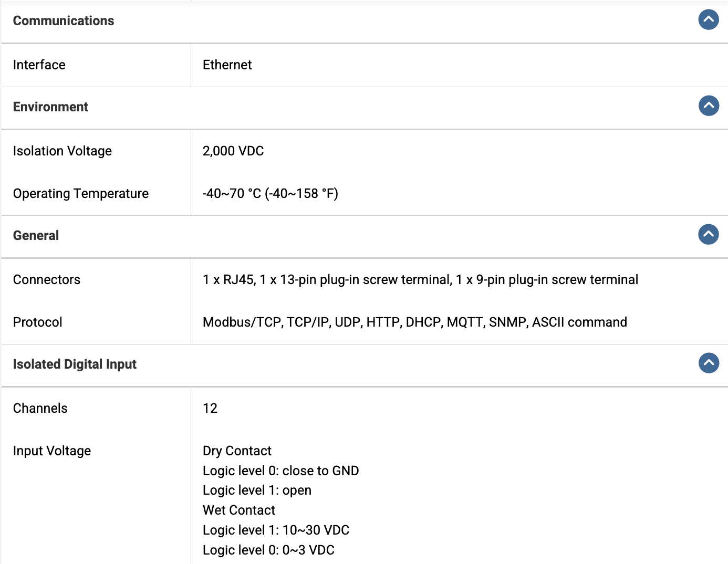Collapse the Environment section chevron
Image resolution: width=728 pixels, height=564 pixels.
709,106
